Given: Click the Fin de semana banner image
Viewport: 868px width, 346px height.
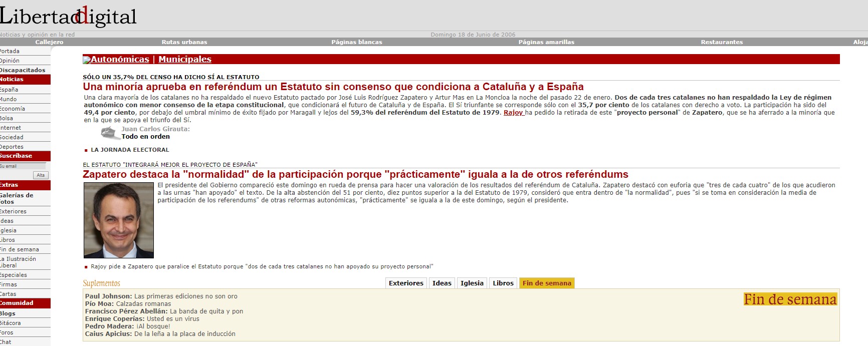Looking at the screenshot, I should point(790,299).
